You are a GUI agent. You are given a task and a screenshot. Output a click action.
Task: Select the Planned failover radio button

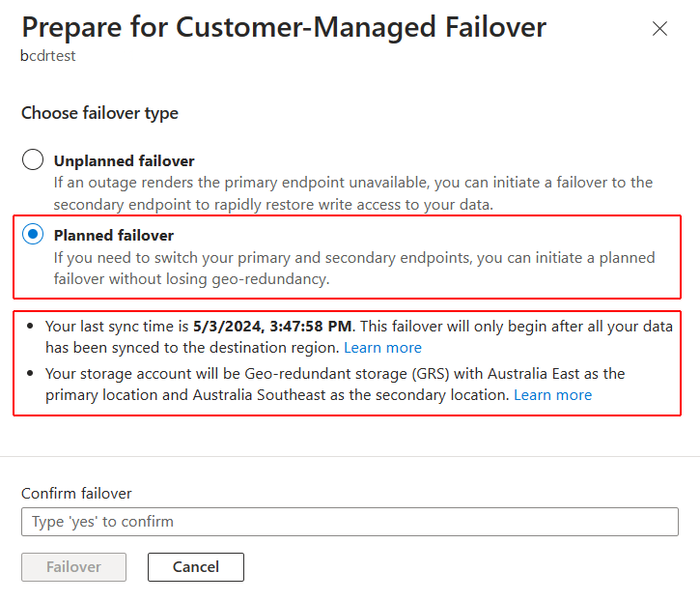pos(33,235)
